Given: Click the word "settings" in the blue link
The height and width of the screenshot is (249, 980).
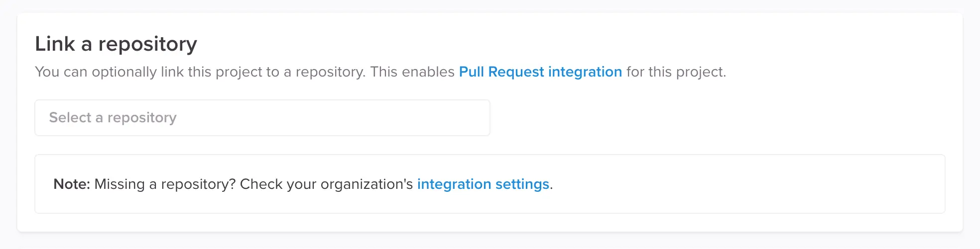Looking at the screenshot, I should tap(522, 184).
